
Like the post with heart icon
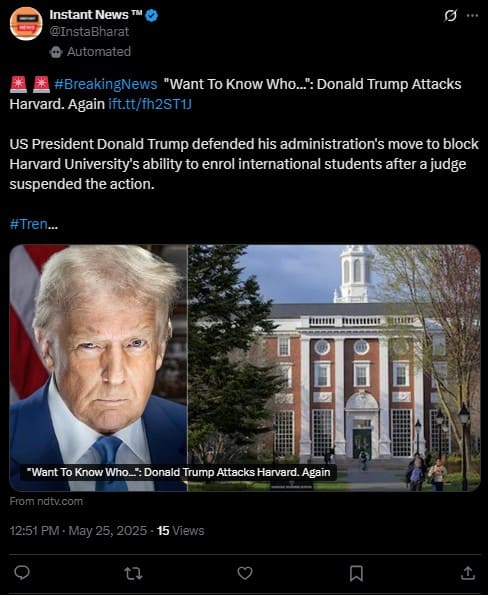[x=245, y=573]
